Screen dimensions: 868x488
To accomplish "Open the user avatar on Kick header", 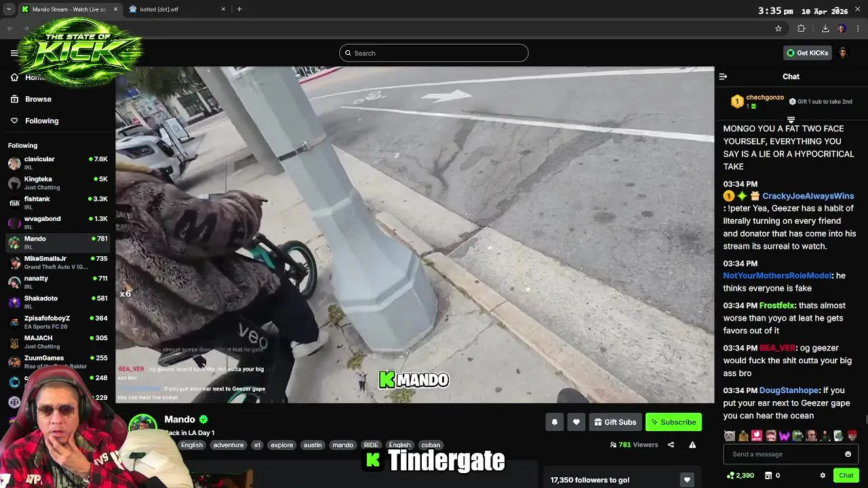I will coord(843,53).
